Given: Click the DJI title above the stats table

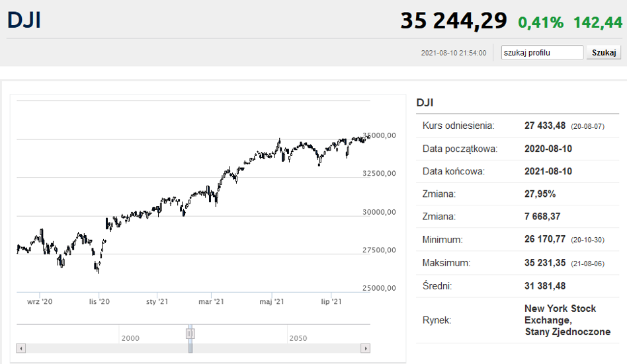Looking at the screenshot, I should pyautogui.click(x=425, y=102).
